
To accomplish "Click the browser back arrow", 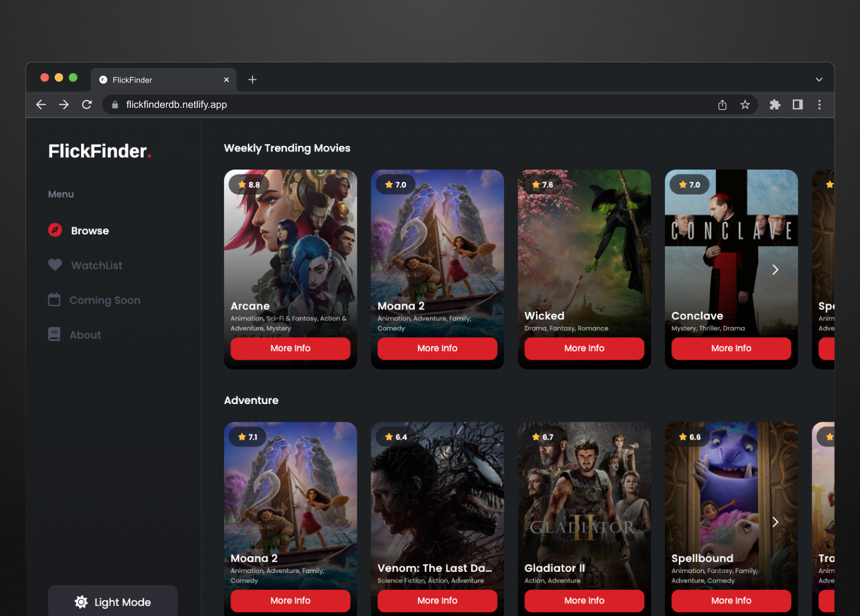I will (41, 105).
